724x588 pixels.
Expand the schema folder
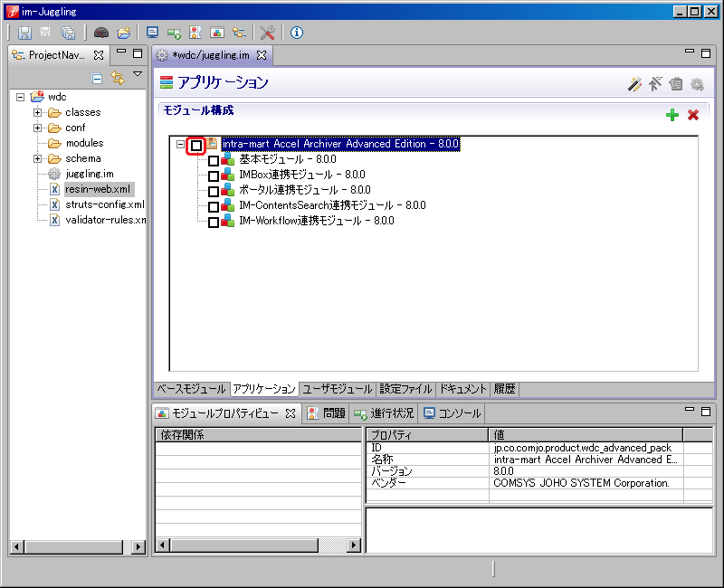[x=37, y=159]
